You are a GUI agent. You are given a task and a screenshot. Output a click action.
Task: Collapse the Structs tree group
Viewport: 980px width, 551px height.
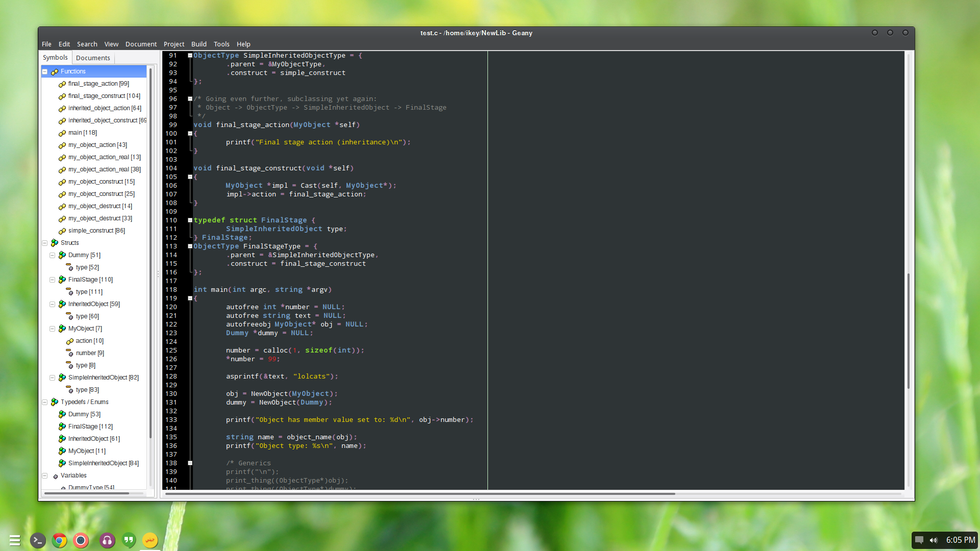click(x=45, y=243)
